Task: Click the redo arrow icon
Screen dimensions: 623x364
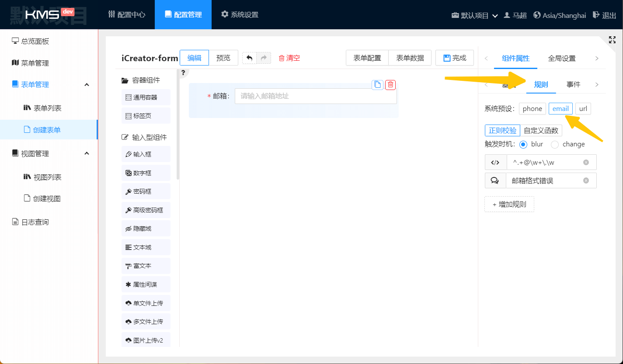Action: coord(264,58)
